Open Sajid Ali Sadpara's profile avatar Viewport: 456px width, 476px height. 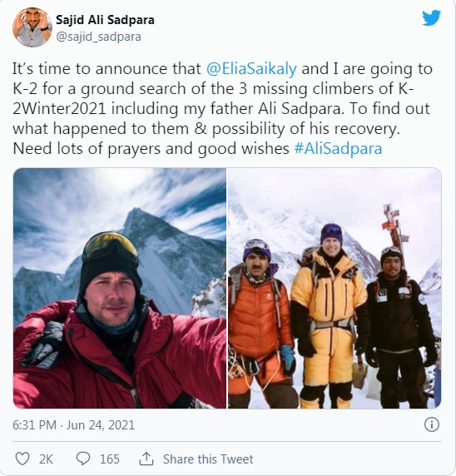pyautogui.click(x=32, y=27)
